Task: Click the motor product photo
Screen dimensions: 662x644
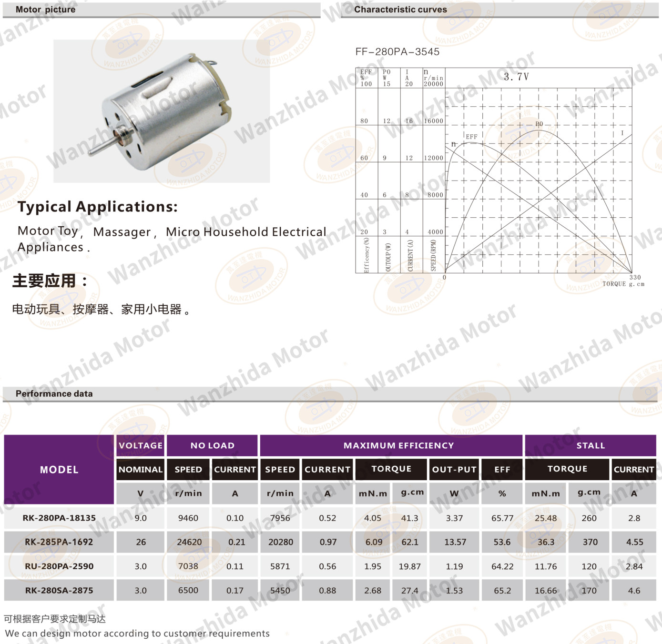Action: tap(162, 111)
